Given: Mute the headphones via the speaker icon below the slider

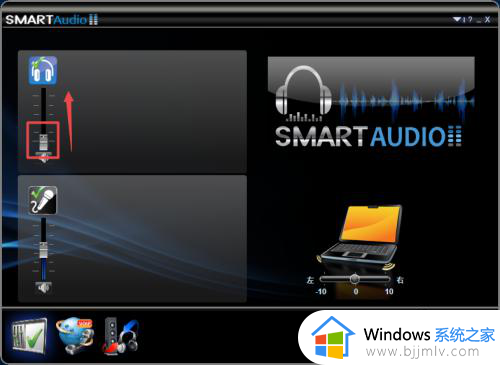Looking at the screenshot, I should pyautogui.click(x=44, y=157).
